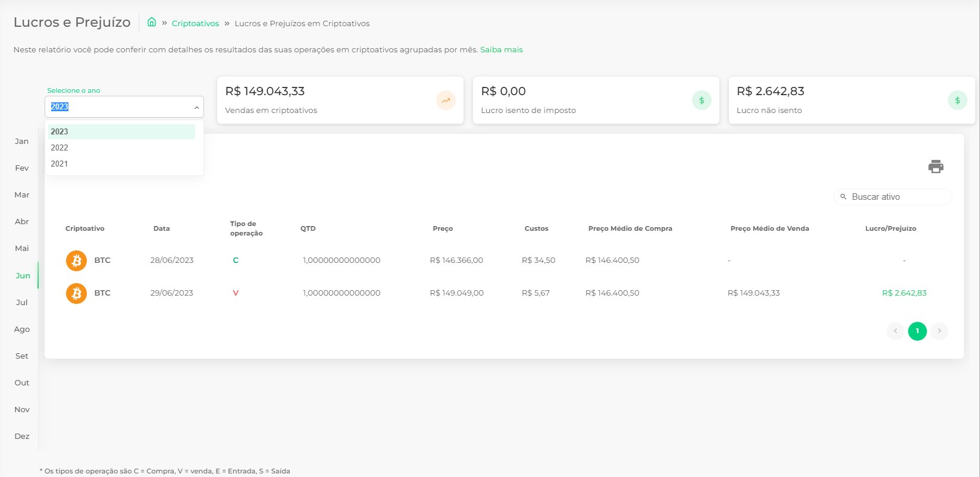This screenshot has width=980, height=477.
Task: Click dollar icon on Lucro isento card
Action: 702,101
